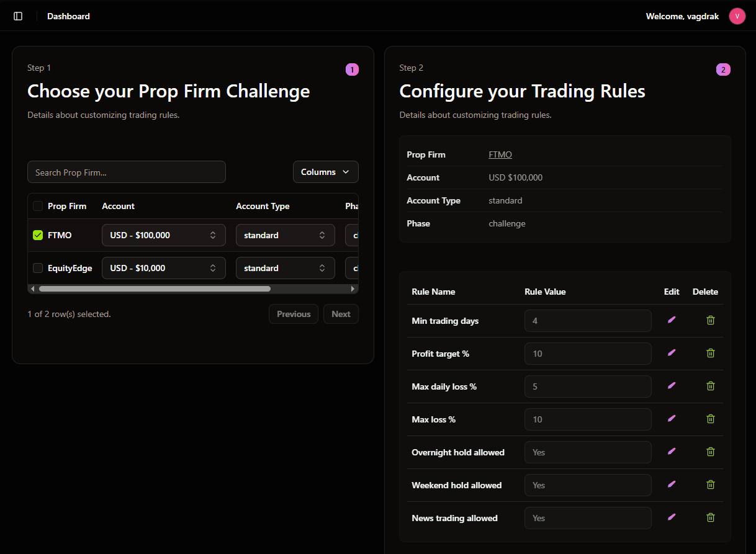Viewport: 756px width, 554px height.
Task: Click the Next page button
Action: (x=341, y=314)
